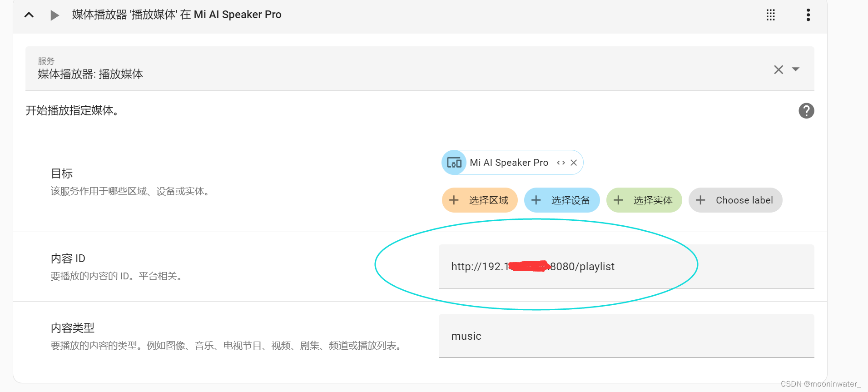
Task: Click the action title 媒体播放器 '播放媒体'
Action: pyautogui.click(x=177, y=15)
